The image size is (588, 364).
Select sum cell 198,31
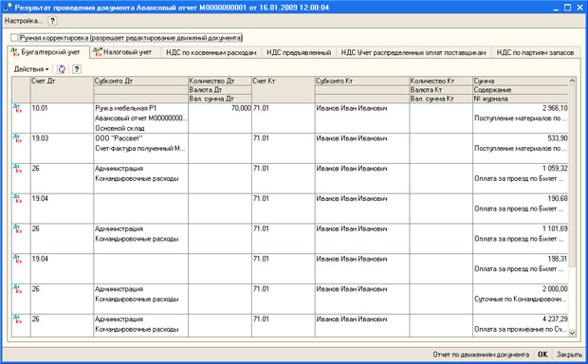pos(521,259)
